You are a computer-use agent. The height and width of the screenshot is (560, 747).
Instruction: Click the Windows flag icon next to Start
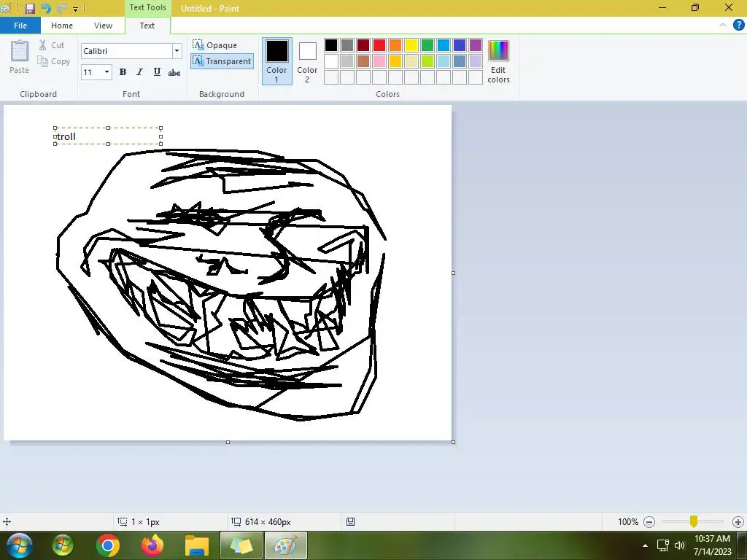tap(63, 545)
